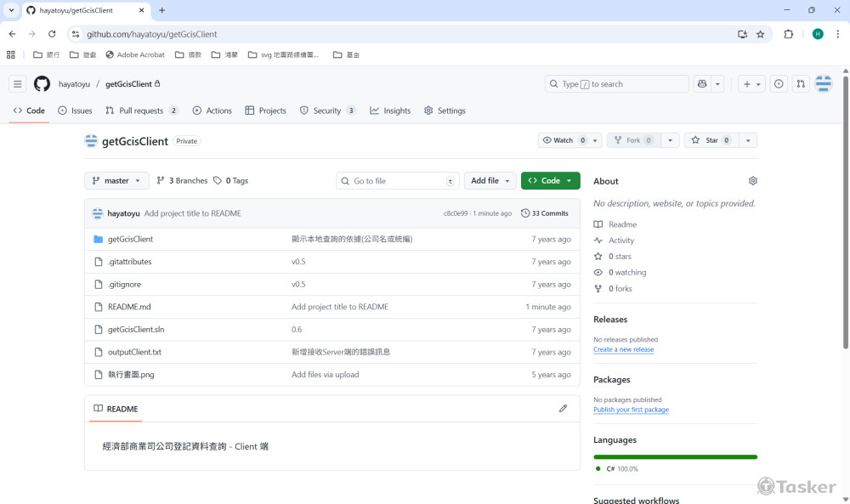Click the GitHub logo home icon
The image size is (850, 504).
(x=42, y=84)
